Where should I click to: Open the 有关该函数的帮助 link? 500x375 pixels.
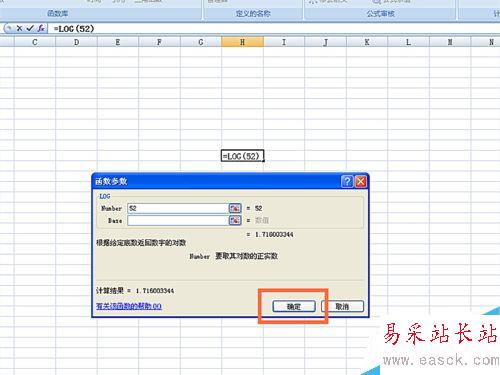pyautogui.click(x=129, y=306)
